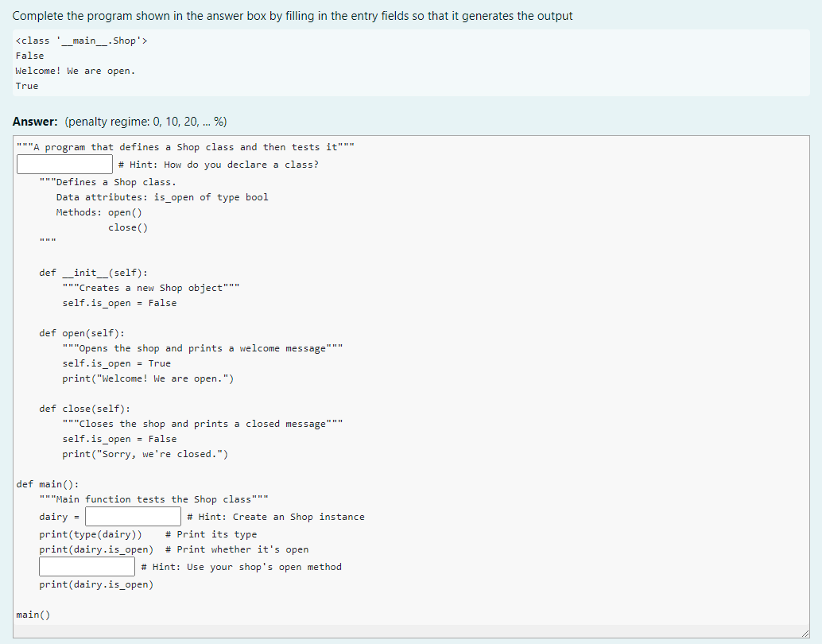The width and height of the screenshot is (822, 644).
Task: Click the 'False' line in the output block
Action: [29, 55]
